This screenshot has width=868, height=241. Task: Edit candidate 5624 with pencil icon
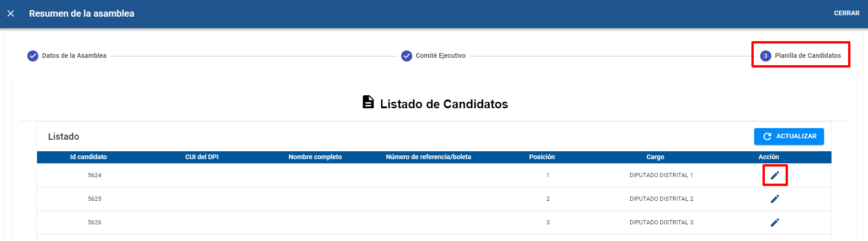tap(775, 175)
